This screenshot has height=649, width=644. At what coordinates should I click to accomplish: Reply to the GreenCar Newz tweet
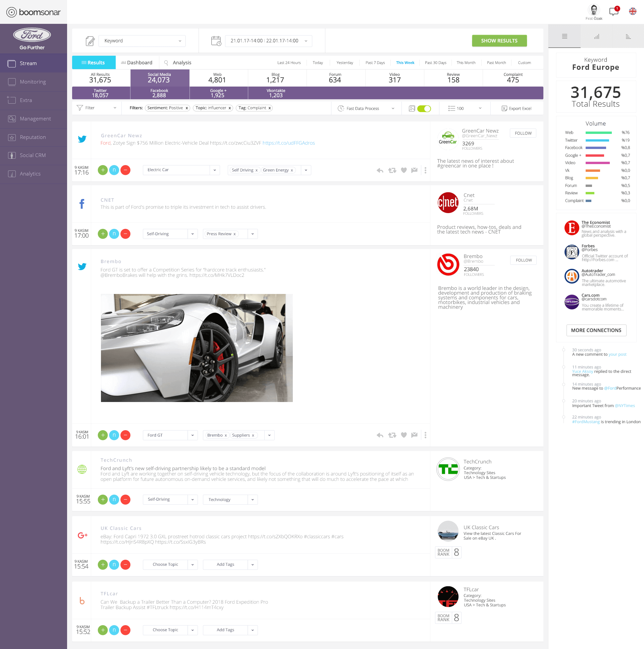(x=380, y=170)
